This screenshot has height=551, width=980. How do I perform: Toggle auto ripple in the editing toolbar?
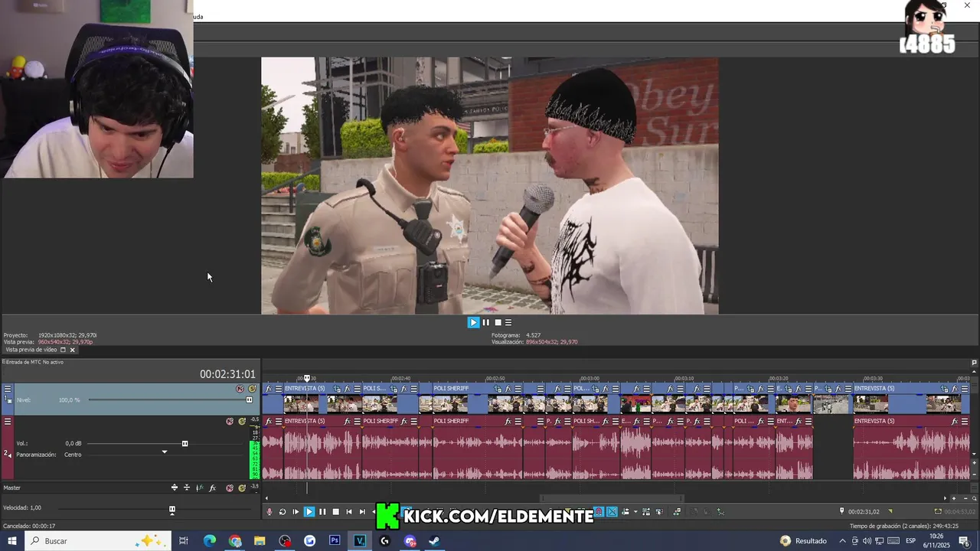tap(626, 512)
